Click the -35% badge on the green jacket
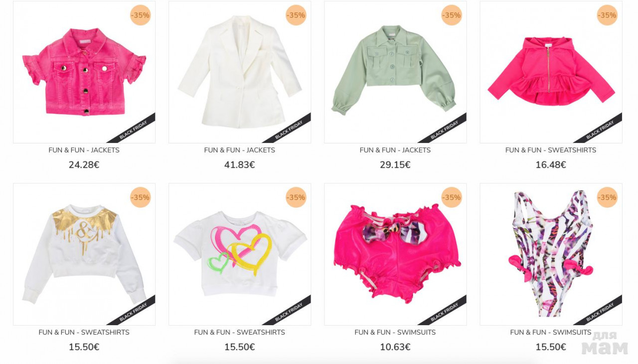Screen dimensions: 638x364 tap(452, 15)
